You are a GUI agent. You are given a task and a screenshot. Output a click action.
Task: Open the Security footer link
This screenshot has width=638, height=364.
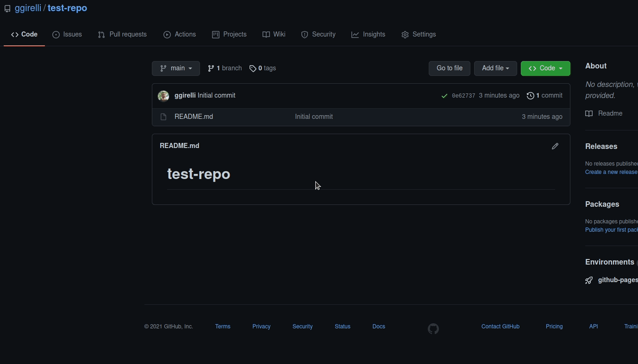(x=302, y=327)
